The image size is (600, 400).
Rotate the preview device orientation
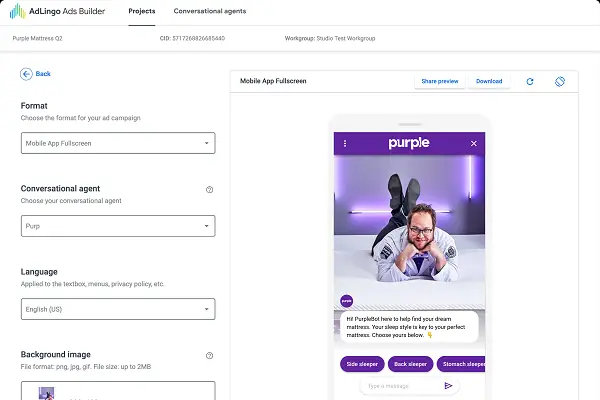click(559, 81)
